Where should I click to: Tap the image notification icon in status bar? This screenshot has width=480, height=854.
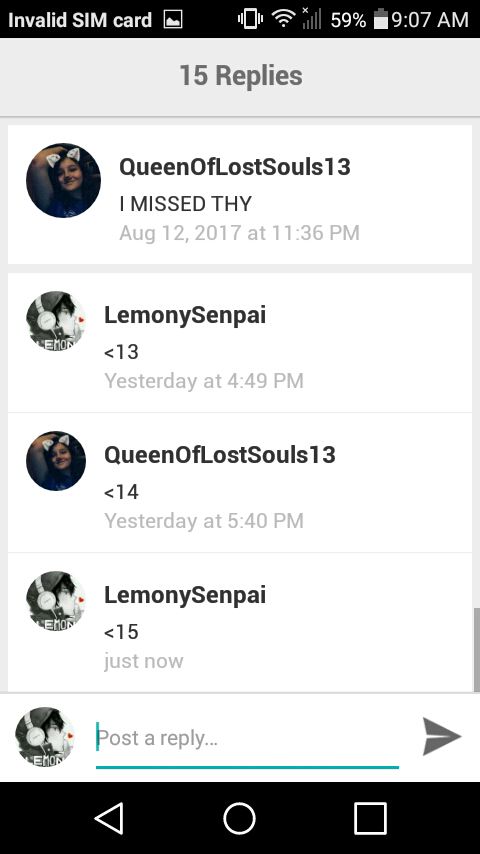coord(173,20)
